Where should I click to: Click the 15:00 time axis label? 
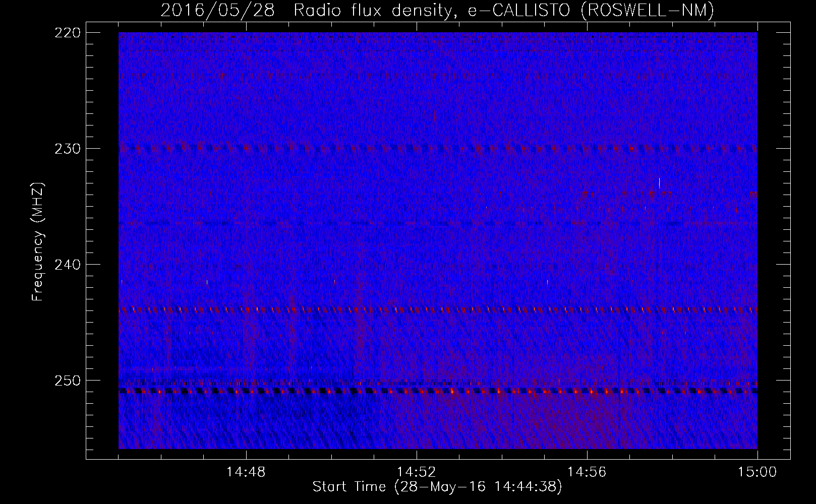point(757,472)
